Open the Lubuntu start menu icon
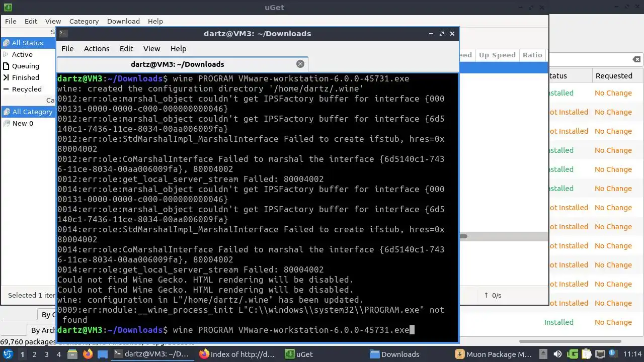The width and height of the screenshot is (644, 362). click(x=8, y=354)
